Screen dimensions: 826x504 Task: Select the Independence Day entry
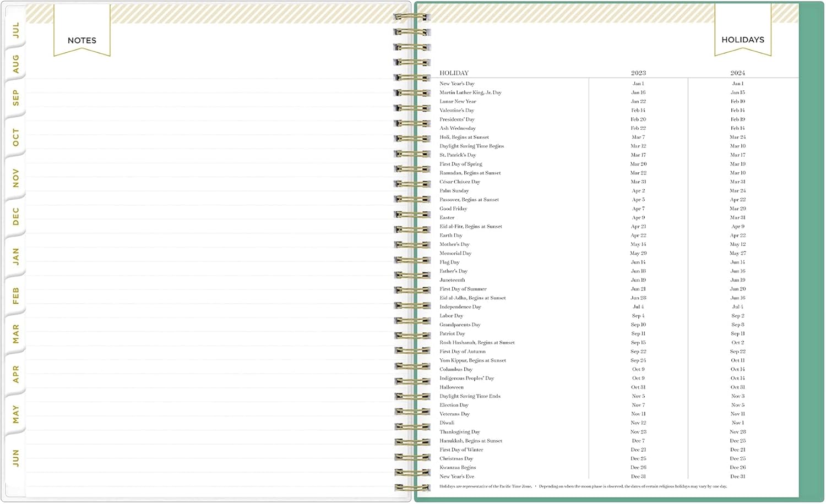click(x=460, y=307)
